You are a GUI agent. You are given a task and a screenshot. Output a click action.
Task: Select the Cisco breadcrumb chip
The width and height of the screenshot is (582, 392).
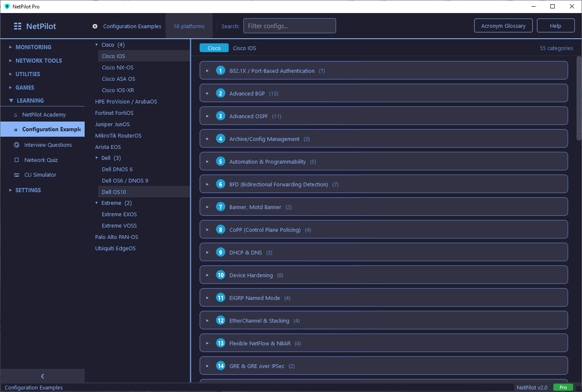coord(214,48)
